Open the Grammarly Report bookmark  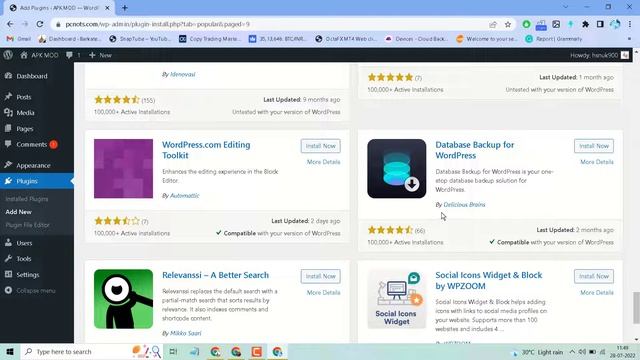pyautogui.click(x=553, y=39)
